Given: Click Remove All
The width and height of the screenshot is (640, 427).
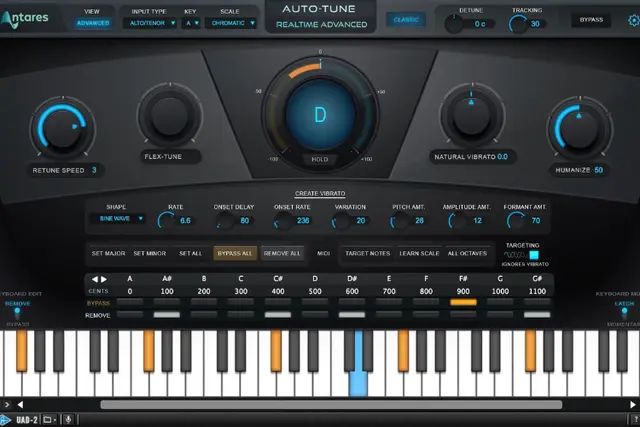Looking at the screenshot, I should tap(282, 254).
